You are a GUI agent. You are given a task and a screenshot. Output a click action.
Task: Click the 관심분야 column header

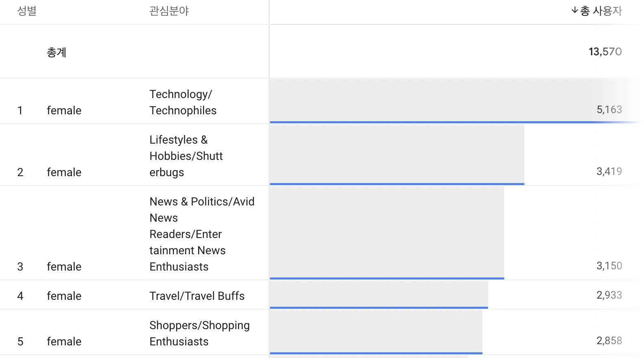[169, 11]
